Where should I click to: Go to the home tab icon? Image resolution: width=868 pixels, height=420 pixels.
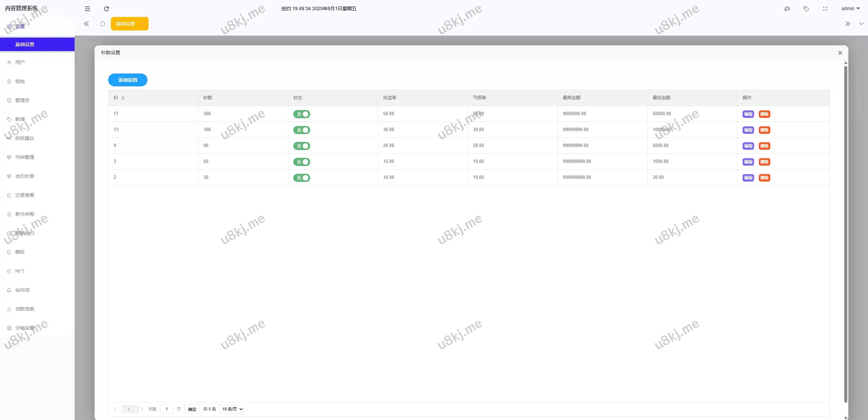click(x=103, y=24)
